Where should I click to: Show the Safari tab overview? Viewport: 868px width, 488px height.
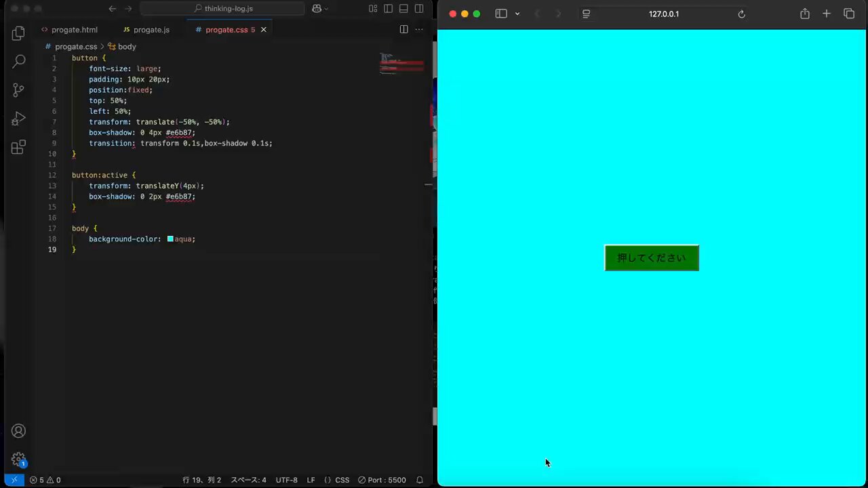pyautogui.click(x=849, y=14)
